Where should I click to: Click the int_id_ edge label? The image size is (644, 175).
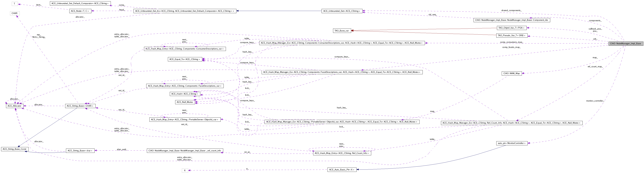(x=247, y=152)
